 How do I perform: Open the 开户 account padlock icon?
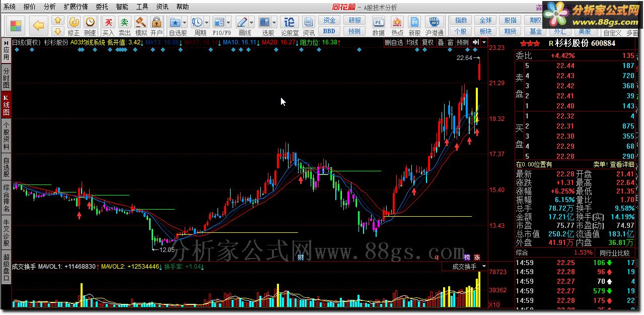[156, 22]
